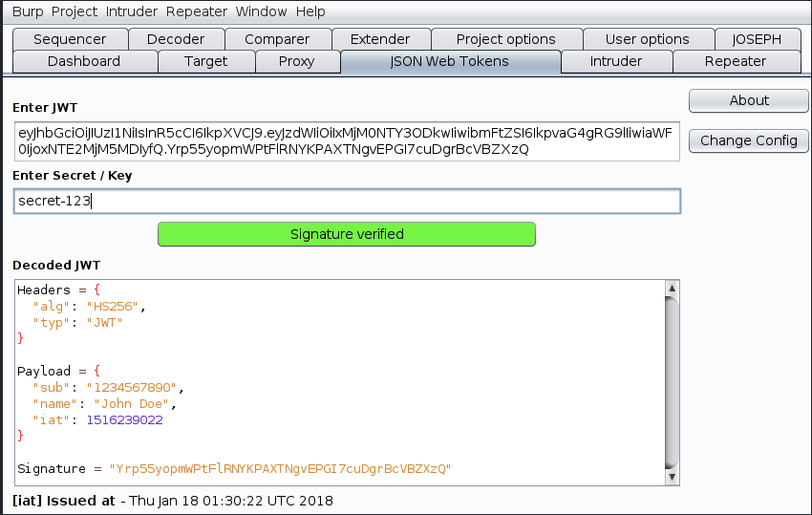This screenshot has height=515, width=812.
Task: Switch to the JOSEPH tab
Action: tap(757, 39)
